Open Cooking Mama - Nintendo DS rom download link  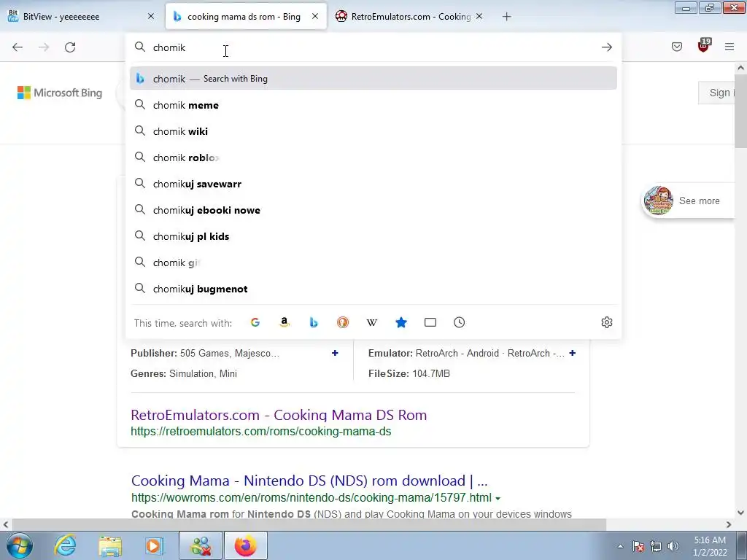point(309,481)
